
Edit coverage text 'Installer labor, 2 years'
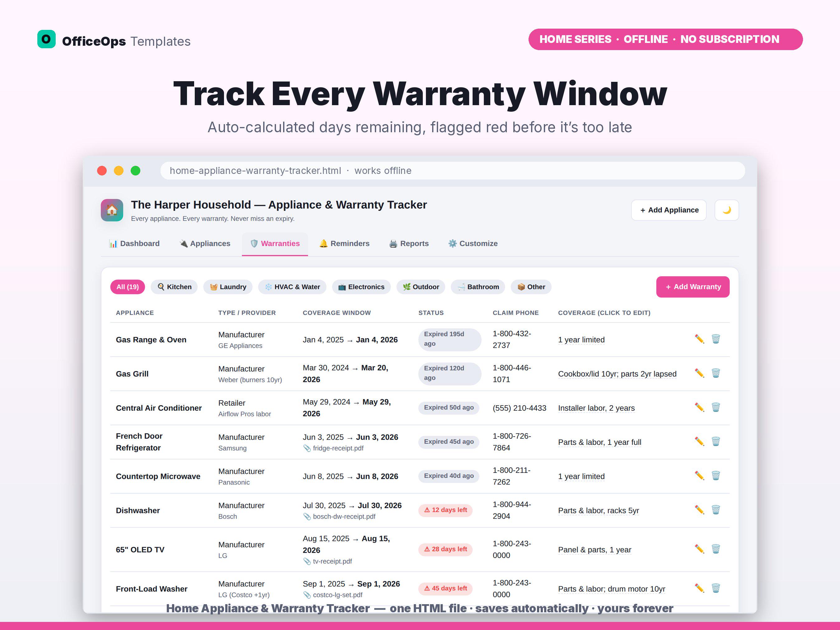pos(596,408)
